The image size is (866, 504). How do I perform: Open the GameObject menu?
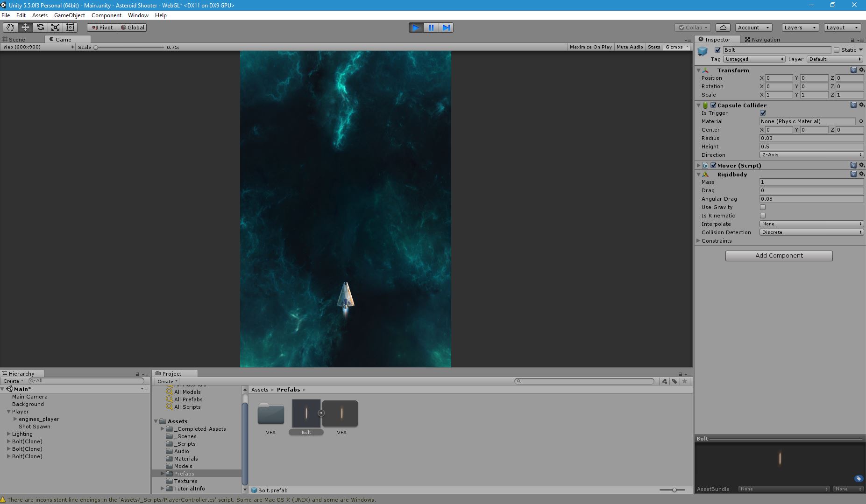(70, 15)
